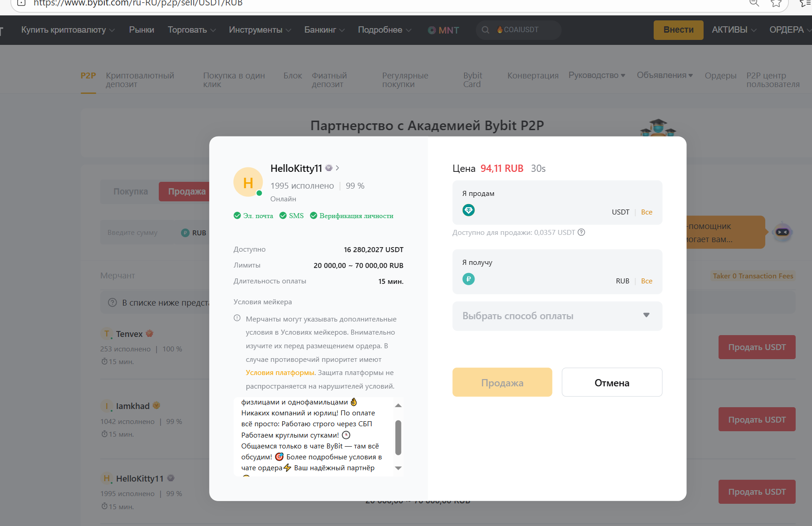Expand the ОРДЕРА menu
This screenshot has width=812, height=526.
[x=790, y=30]
